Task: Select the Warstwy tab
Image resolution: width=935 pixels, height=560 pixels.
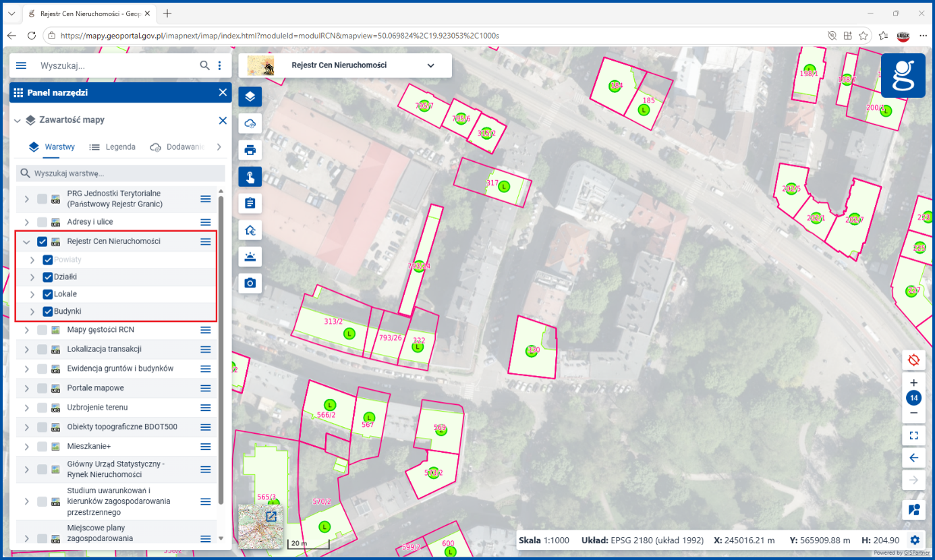Action: [52, 146]
